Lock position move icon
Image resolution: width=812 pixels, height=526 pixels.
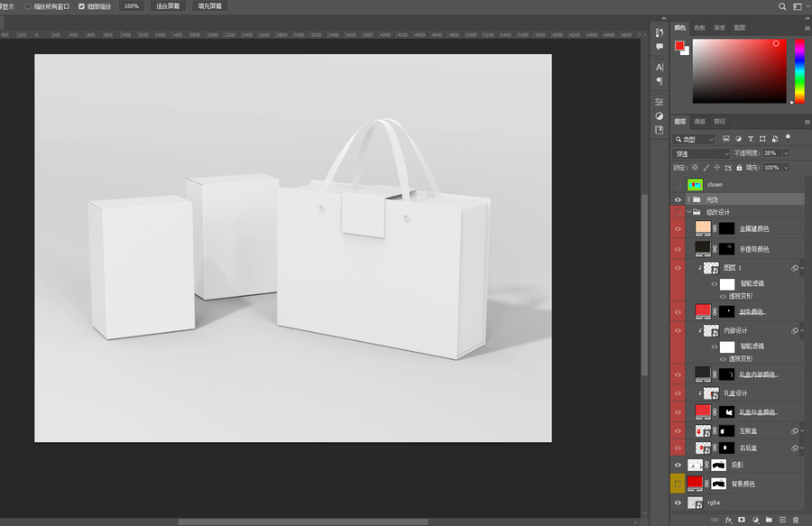click(x=716, y=167)
